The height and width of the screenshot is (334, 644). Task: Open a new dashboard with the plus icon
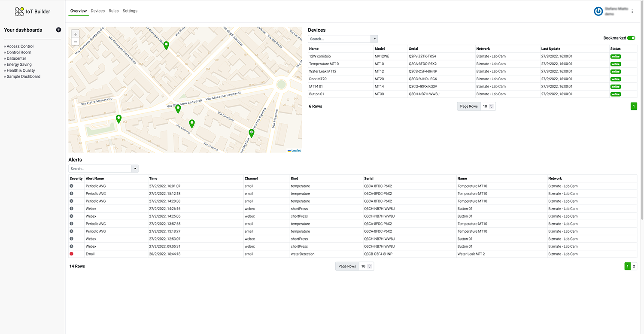click(x=58, y=30)
